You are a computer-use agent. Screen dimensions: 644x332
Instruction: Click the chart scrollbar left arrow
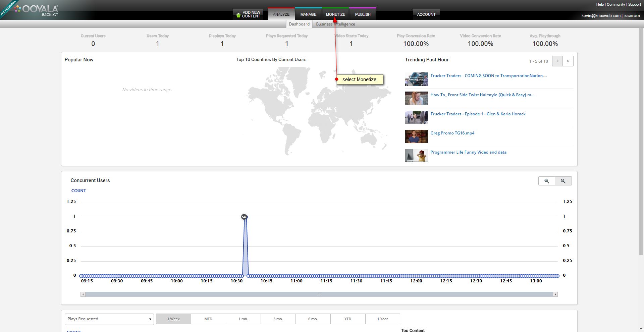pos(83,294)
